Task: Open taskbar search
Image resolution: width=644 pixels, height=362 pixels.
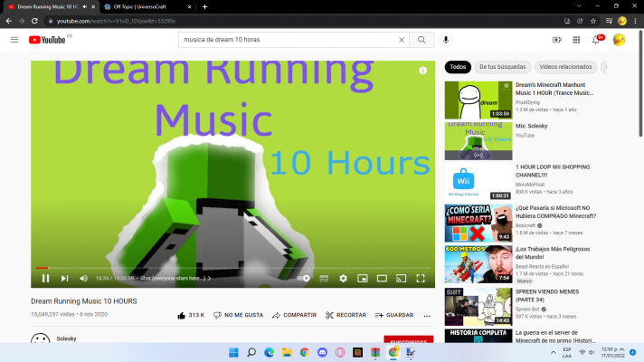Action: click(251, 353)
